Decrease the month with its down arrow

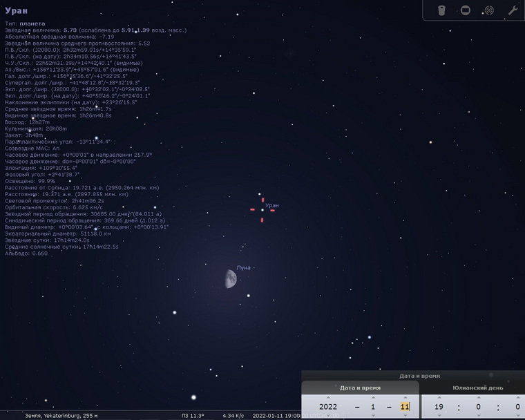[x=373, y=416]
